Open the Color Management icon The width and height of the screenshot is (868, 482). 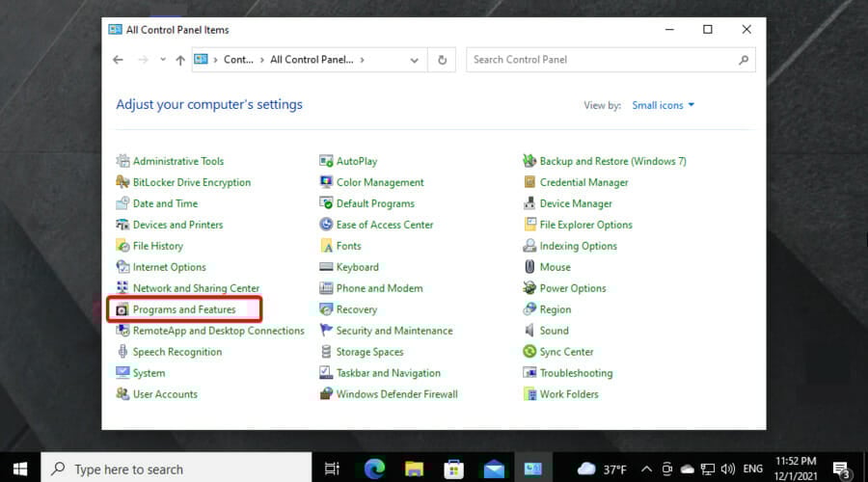(x=326, y=182)
